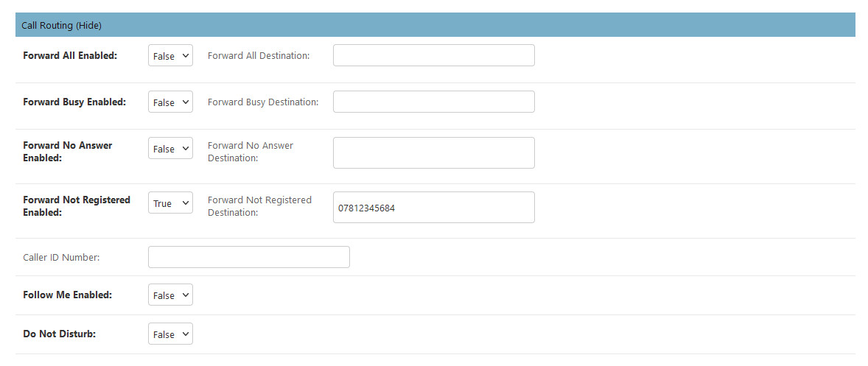The image size is (868, 366).
Task: Open the Forward All Enabled dropdown
Action: 170,56
